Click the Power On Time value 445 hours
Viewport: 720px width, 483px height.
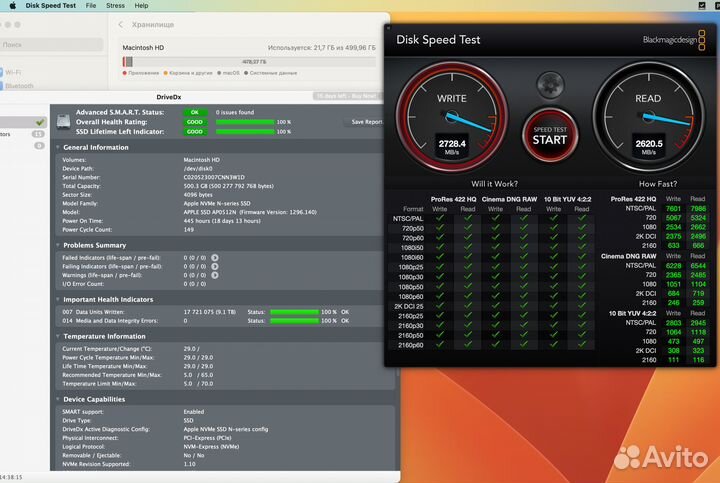[222, 221]
